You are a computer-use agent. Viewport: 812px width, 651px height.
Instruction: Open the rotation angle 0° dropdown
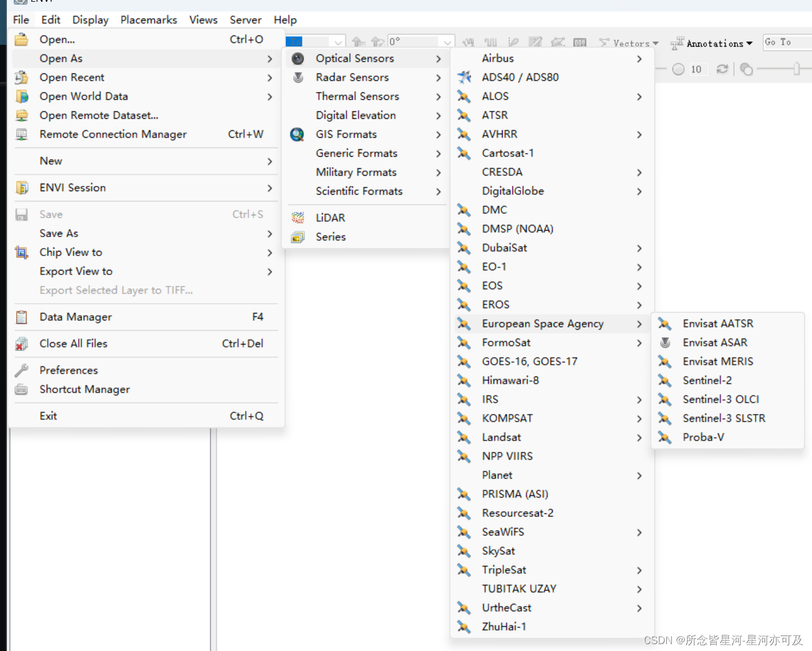pyautogui.click(x=447, y=42)
